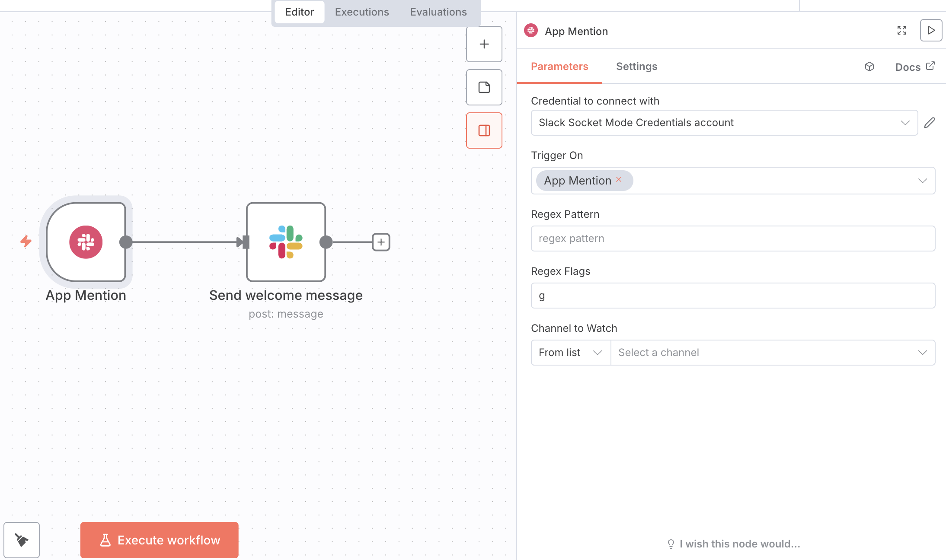Switch to the Settings tab
The image size is (946, 560).
(x=636, y=67)
